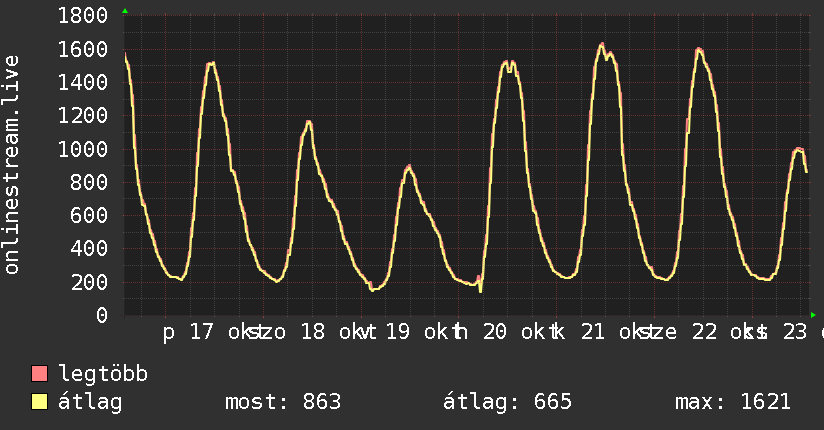Click the yellow átlag legend swatch

(x=39, y=402)
